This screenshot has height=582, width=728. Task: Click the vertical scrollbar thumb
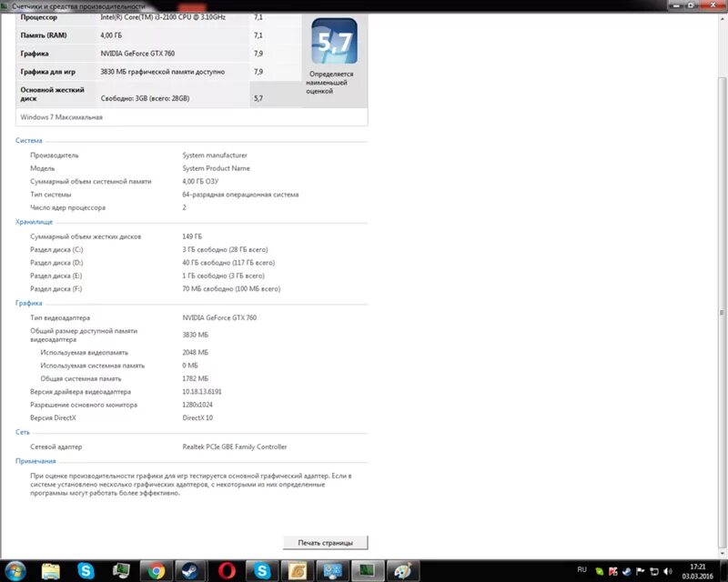click(723, 312)
